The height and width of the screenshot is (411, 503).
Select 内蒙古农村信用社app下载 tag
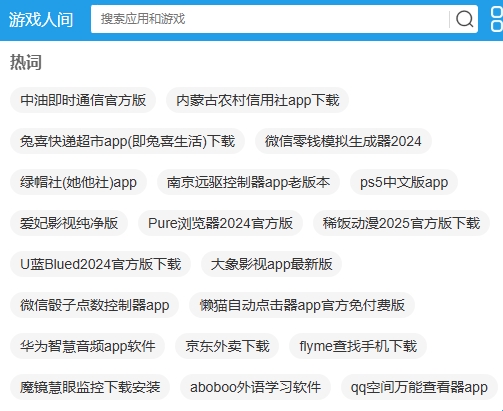[x=258, y=100]
